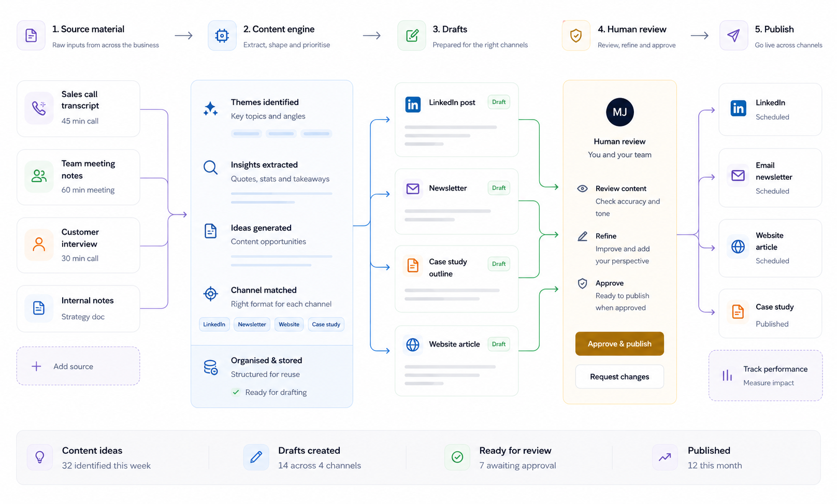837x504 pixels.
Task: Click Draft badge on Case study outline
Action: [x=499, y=264]
